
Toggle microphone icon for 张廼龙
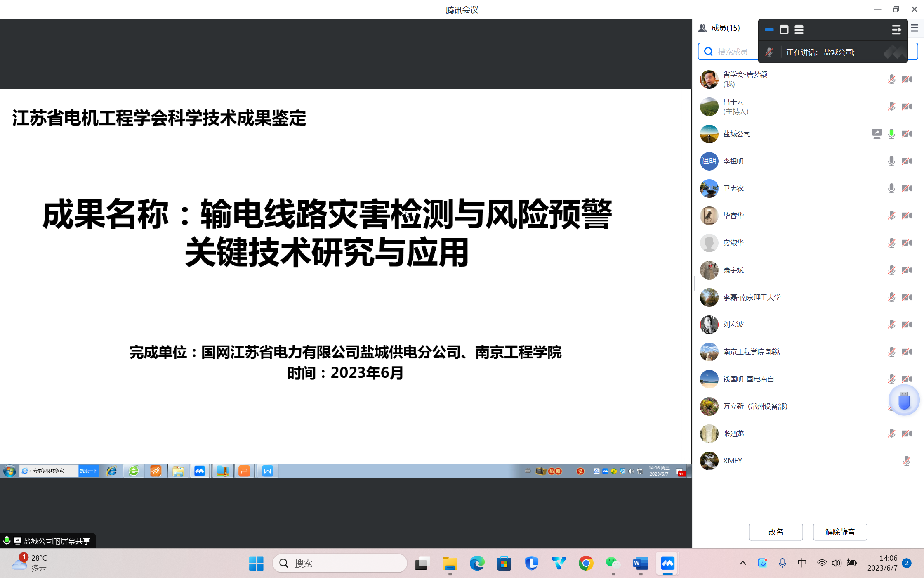[x=891, y=433]
